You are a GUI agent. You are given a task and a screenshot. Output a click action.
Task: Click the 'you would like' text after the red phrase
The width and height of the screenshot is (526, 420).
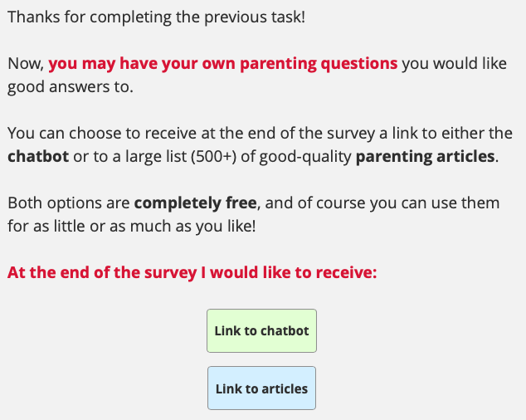(x=454, y=63)
